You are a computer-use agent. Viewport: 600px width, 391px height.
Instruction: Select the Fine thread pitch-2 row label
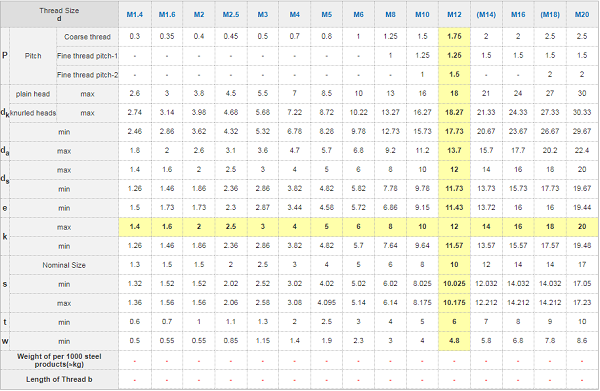87,75
